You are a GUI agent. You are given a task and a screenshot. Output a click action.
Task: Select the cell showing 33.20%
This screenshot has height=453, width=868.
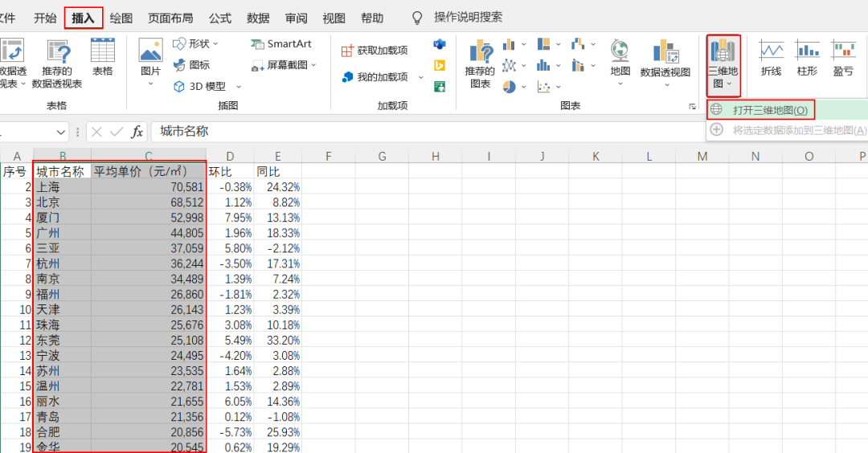278,341
